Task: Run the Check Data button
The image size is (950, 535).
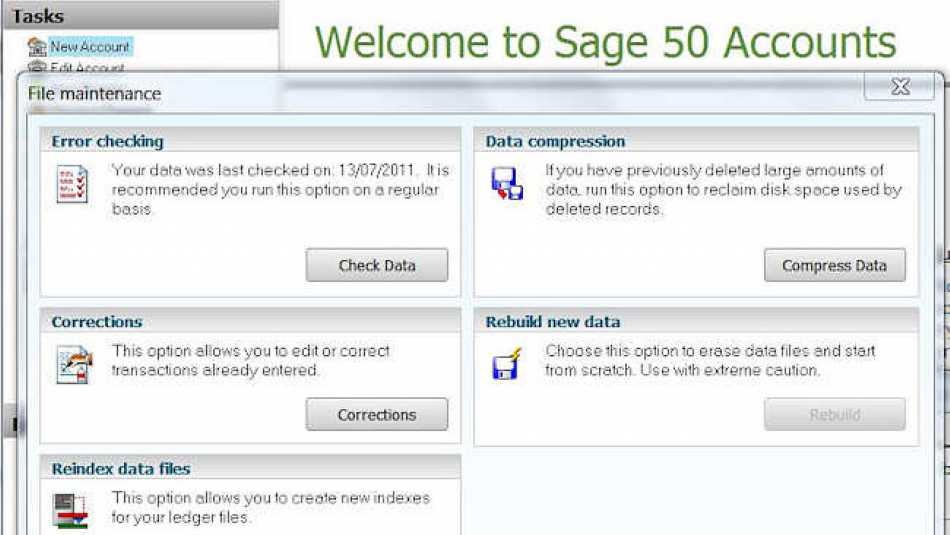Action: tap(377, 265)
